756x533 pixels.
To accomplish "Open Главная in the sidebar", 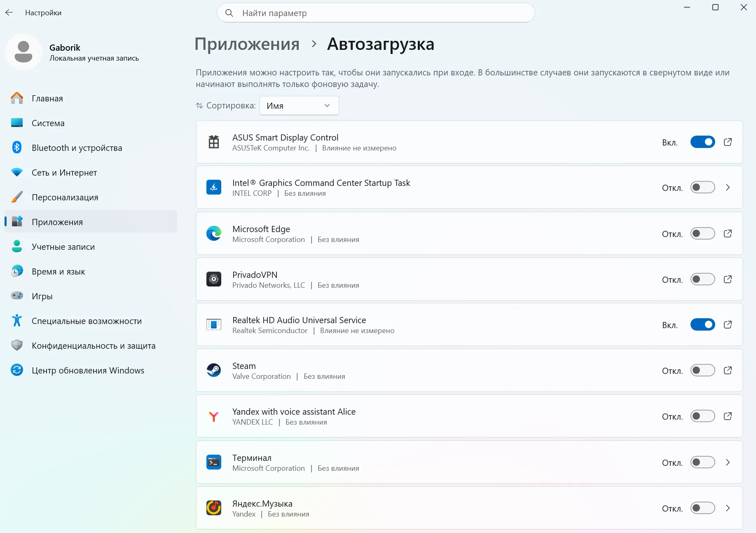I will [91, 99].
